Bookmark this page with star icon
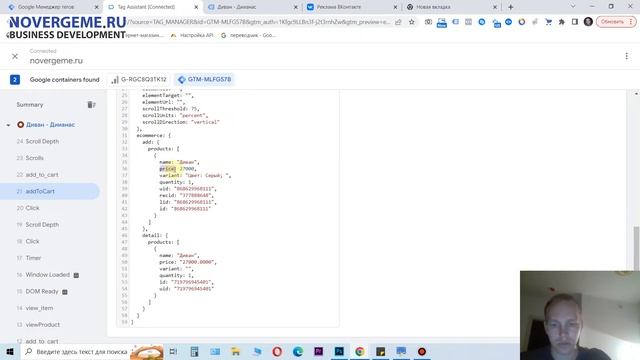Viewport: 640px width, 360px height. click(412, 22)
